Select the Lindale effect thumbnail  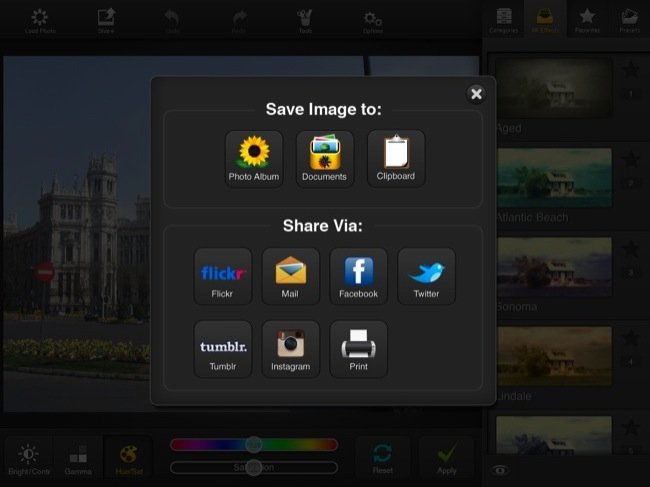554,356
